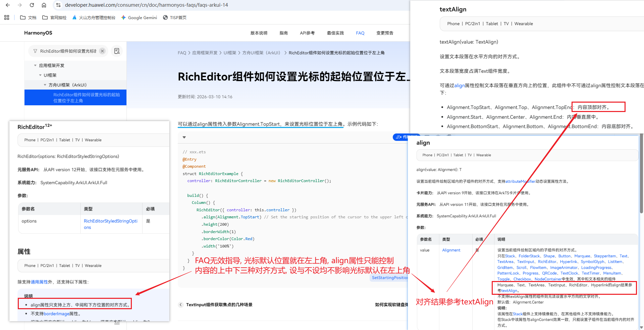Open the FolderStack component link
The image size is (644, 330).
pos(529,256)
